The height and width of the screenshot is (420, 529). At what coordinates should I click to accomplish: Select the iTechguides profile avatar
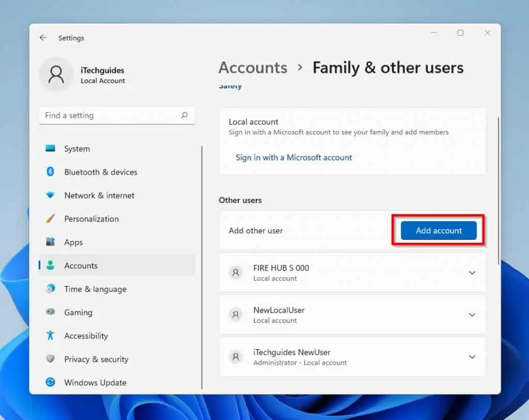point(56,75)
